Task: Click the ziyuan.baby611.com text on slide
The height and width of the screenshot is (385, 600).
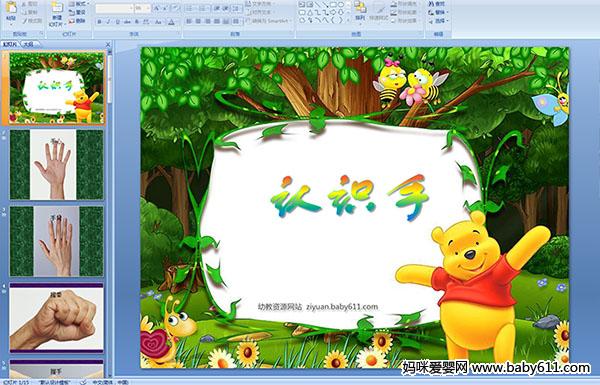Action: pos(342,307)
